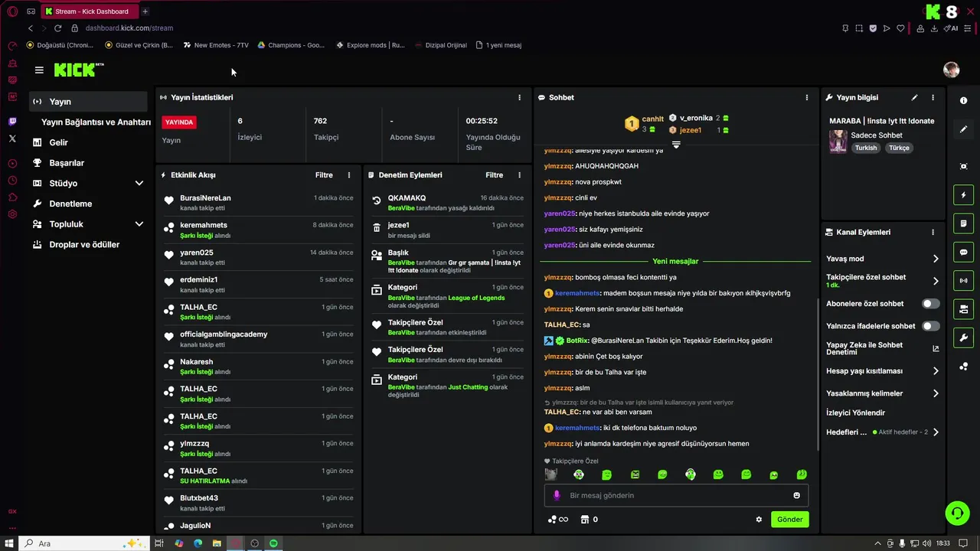Open options menu of Yayın bilgisi panel
980x551 pixels.
(x=933, y=97)
